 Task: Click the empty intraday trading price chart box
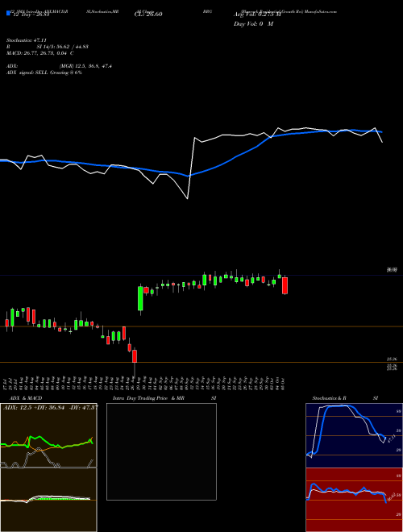click(x=161, y=451)
